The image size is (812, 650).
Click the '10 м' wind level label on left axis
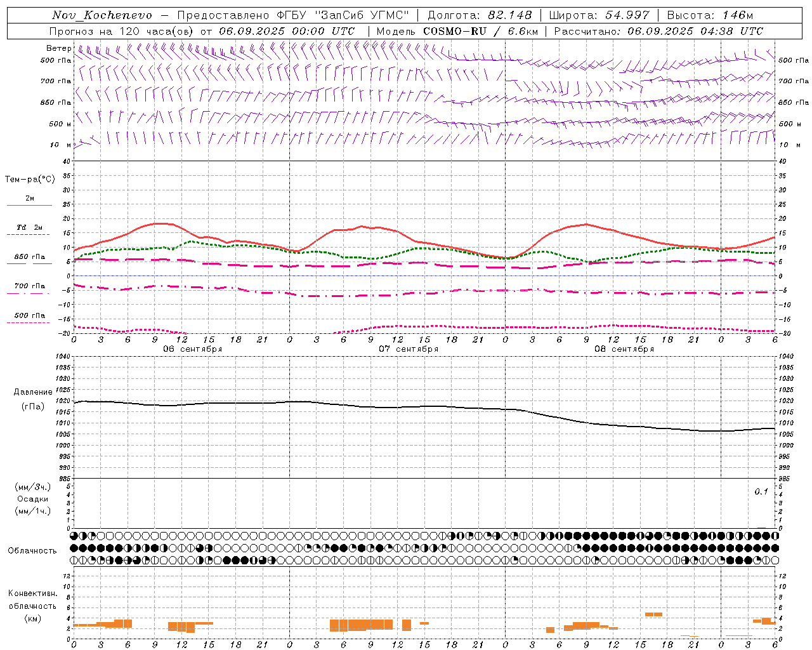click(60, 145)
